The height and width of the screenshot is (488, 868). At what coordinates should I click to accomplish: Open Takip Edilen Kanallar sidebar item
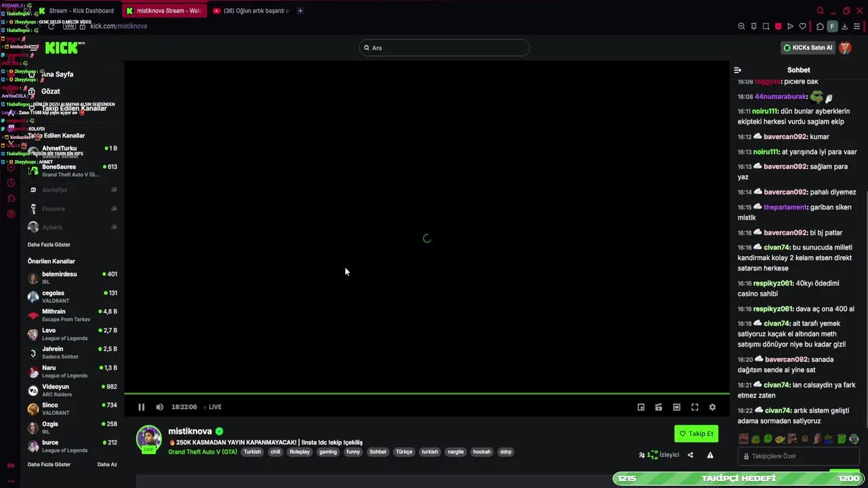74,108
